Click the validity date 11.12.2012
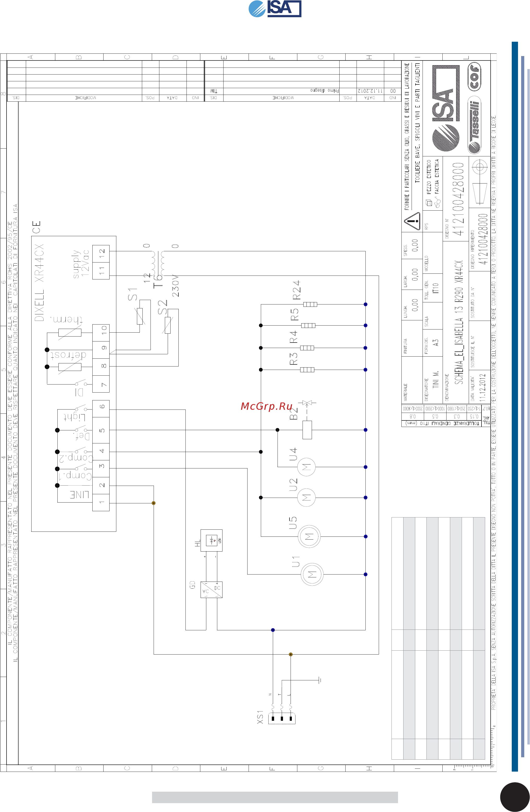 [x=482, y=387]
